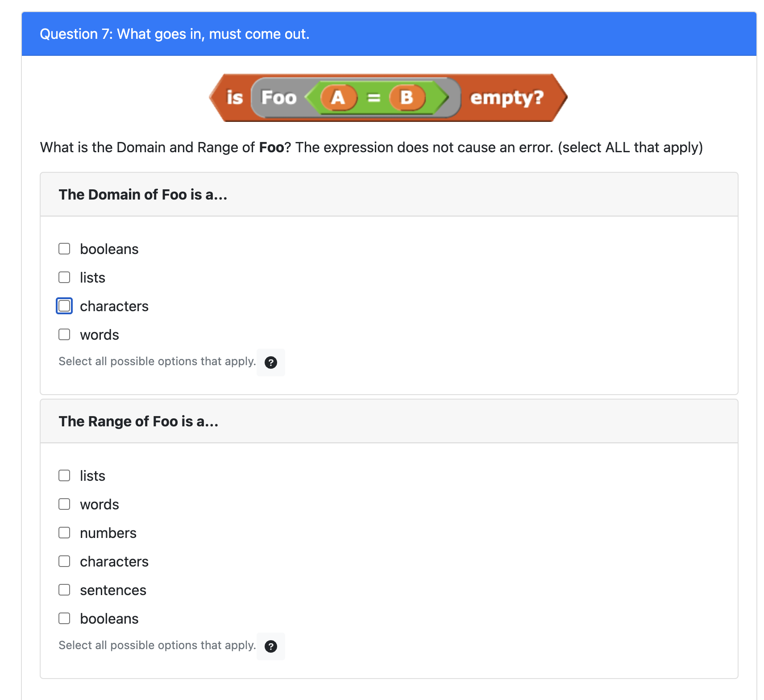The image size is (764, 700).
Task: Click 'The Domain of Foo is a...' heading
Action: [x=143, y=195]
